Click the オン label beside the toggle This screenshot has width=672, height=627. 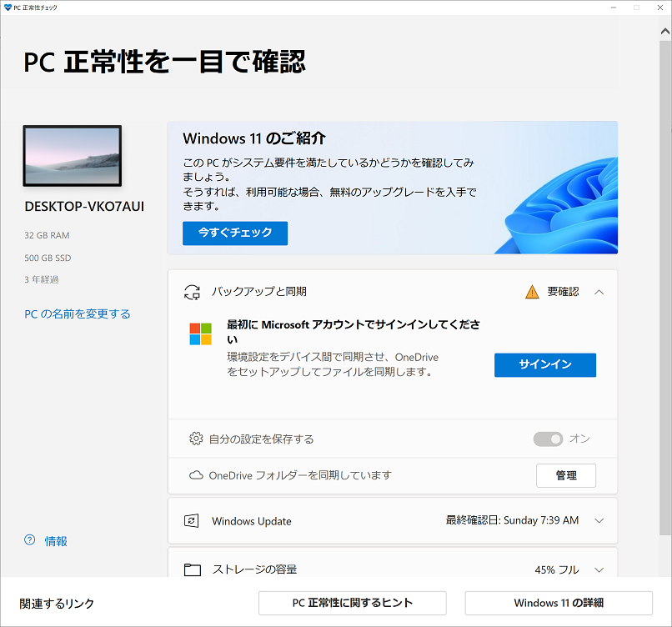click(579, 439)
